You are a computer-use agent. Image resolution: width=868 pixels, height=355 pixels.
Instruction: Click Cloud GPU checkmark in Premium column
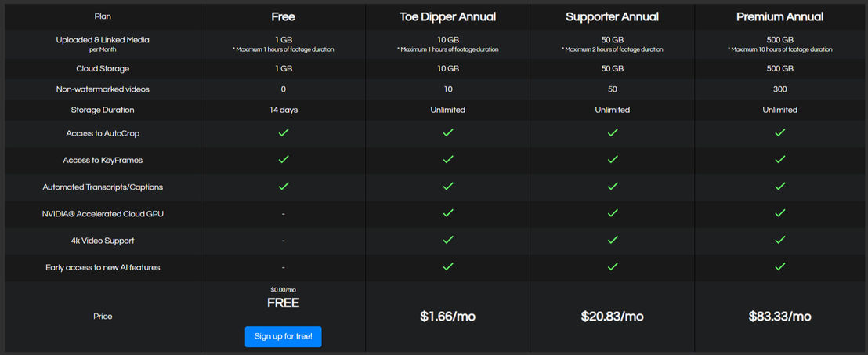(779, 213)
